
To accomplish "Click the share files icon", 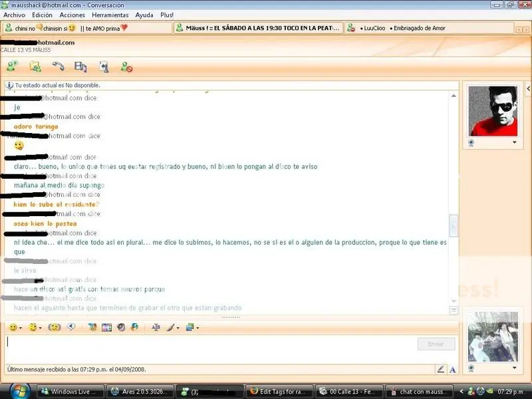I will tap(35, 66).
